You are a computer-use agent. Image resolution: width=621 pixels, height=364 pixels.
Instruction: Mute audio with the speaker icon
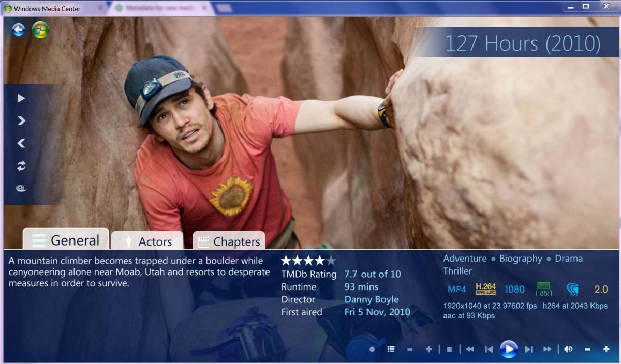pyautogui.click(x=568, y=350)
